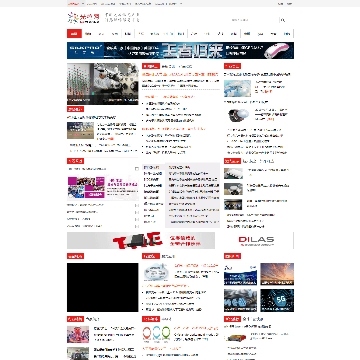Viewport: 360px width, 360px height.
Task: Click the magnifier search icon in header
Action: (x=283, y=20)
